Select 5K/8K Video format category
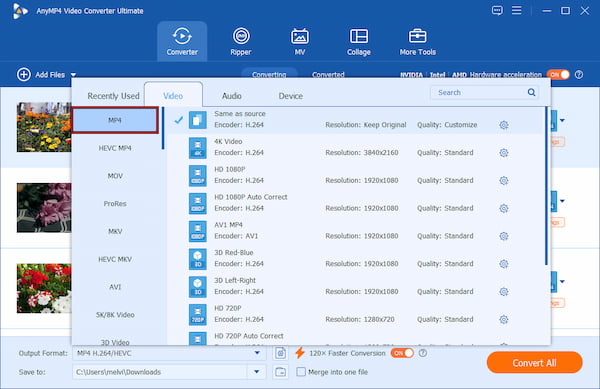 [115, 315]
